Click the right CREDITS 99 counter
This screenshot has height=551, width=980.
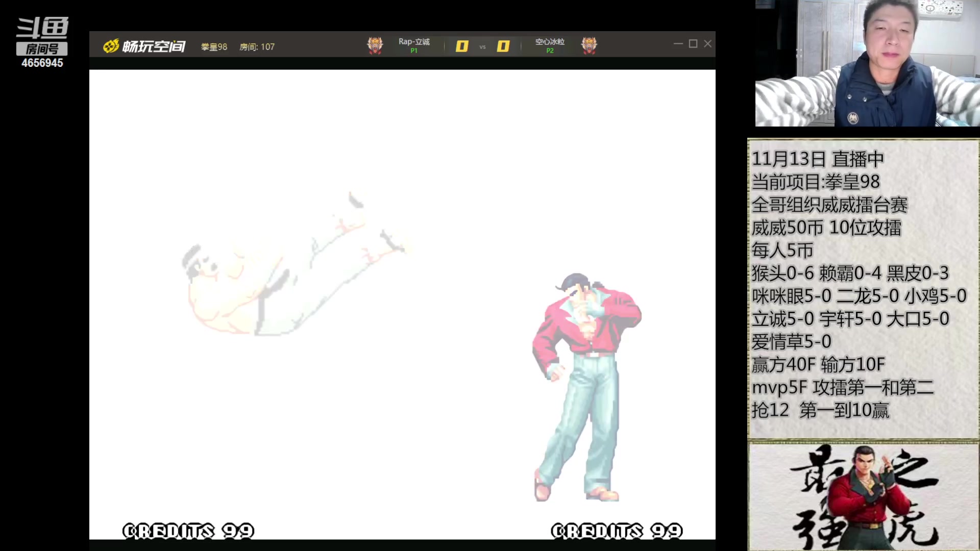617,531
